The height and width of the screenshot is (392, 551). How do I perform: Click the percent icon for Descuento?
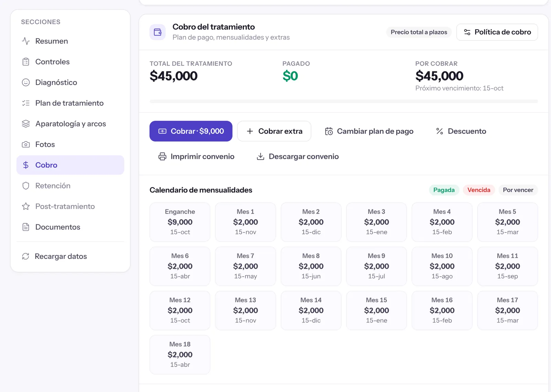tap(439, 131)
